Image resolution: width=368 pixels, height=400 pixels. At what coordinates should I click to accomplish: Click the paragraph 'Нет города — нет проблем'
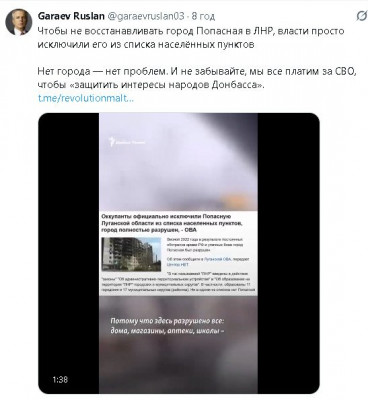click(197, 78)
